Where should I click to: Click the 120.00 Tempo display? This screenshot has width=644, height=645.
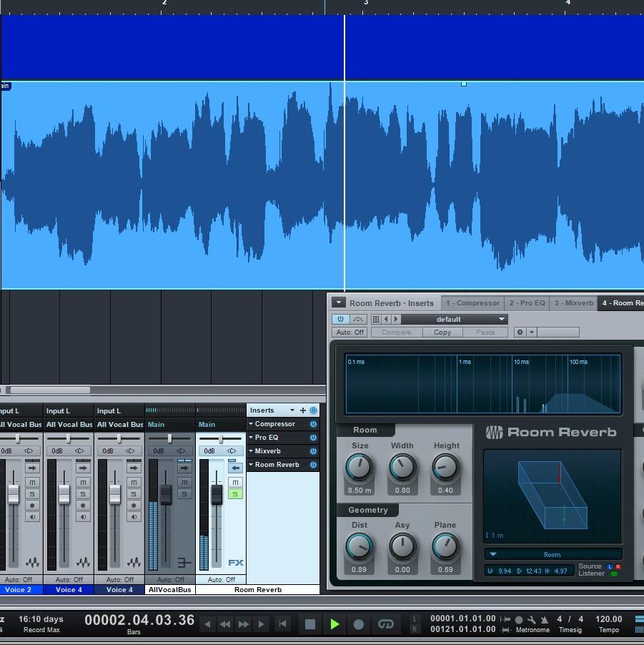click(x=609, y=620)
